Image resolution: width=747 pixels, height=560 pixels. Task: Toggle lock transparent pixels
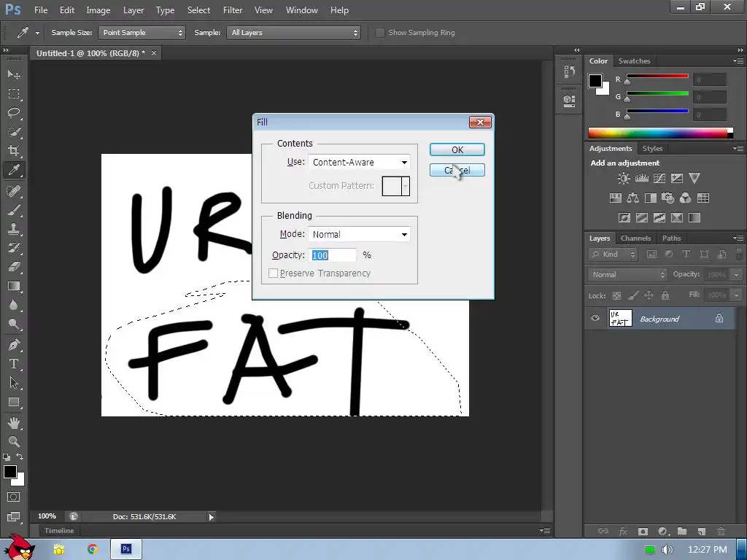(x=617, y=296)
